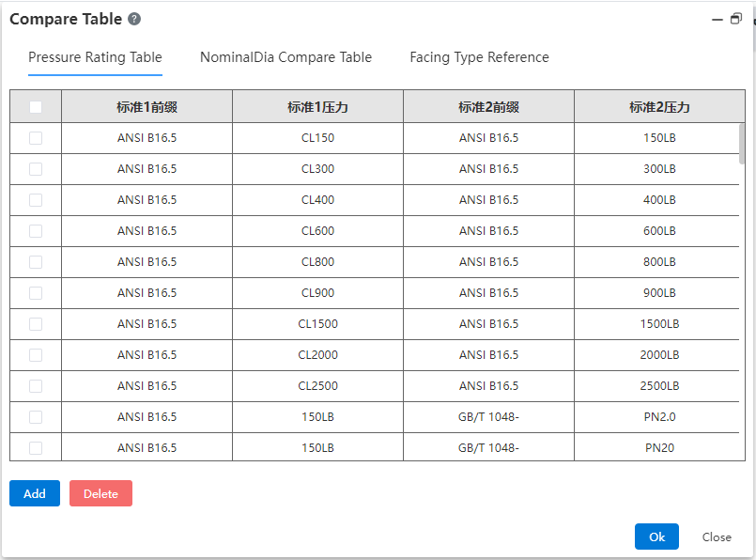This screenshot has width=756, height=560.
Task: Click the 标准1前缀 column header
Action: 147,106
